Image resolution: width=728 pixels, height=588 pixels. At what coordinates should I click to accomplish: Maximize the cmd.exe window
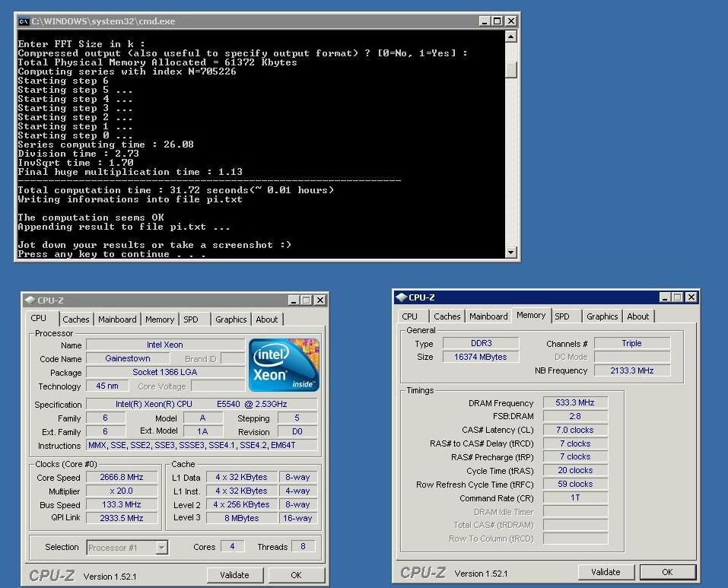(x=498, y=21)
